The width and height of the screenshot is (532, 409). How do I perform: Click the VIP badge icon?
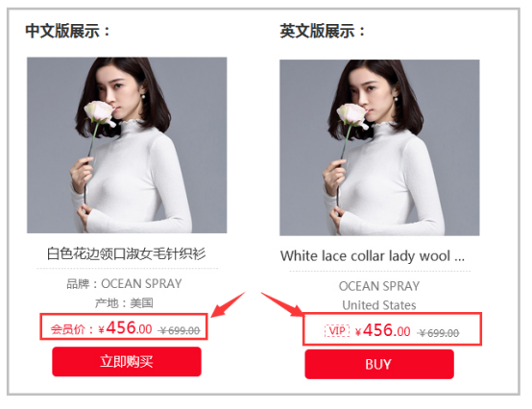[x=337, y=330]
